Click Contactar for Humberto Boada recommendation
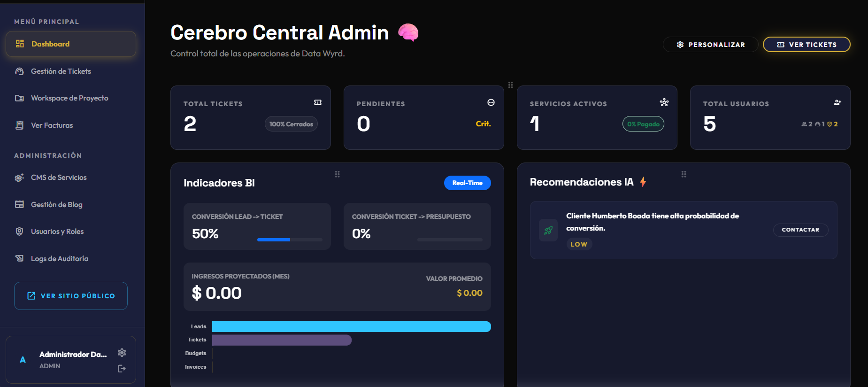 pos(800,230)
